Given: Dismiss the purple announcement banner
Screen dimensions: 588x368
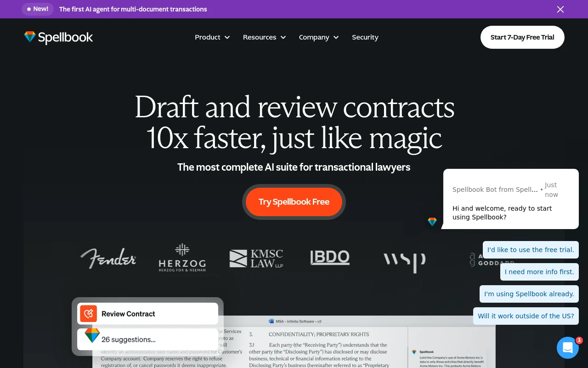Looking at the screenshot, I should point(560,9).
